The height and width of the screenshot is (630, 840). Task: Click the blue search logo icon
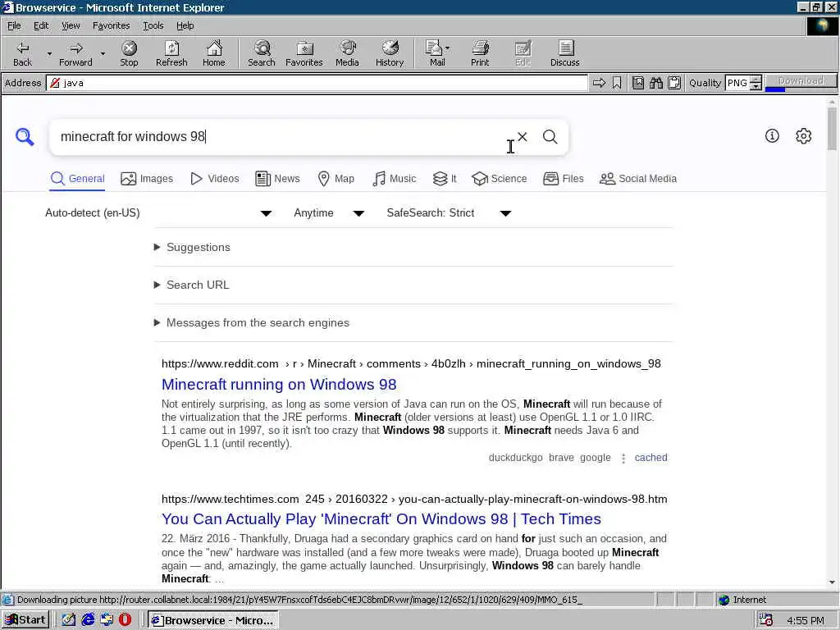[25, 137]
